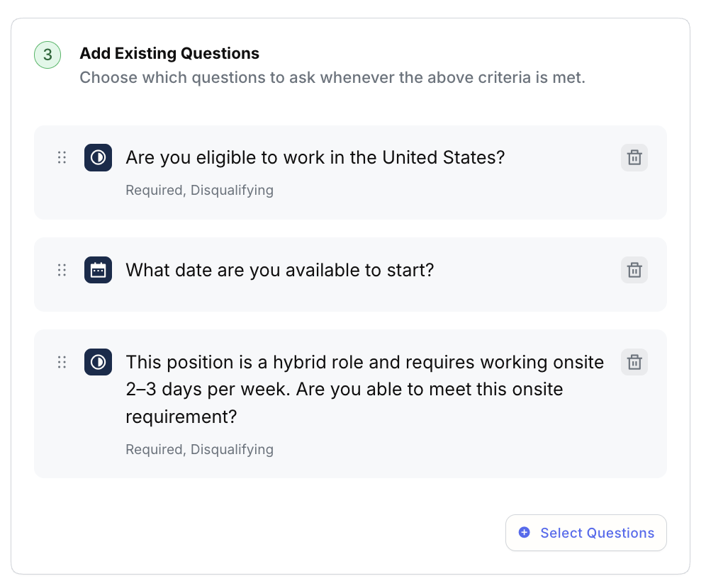Click trash icon for hybrid role question

pyautogui.click(x=634, y=362)
